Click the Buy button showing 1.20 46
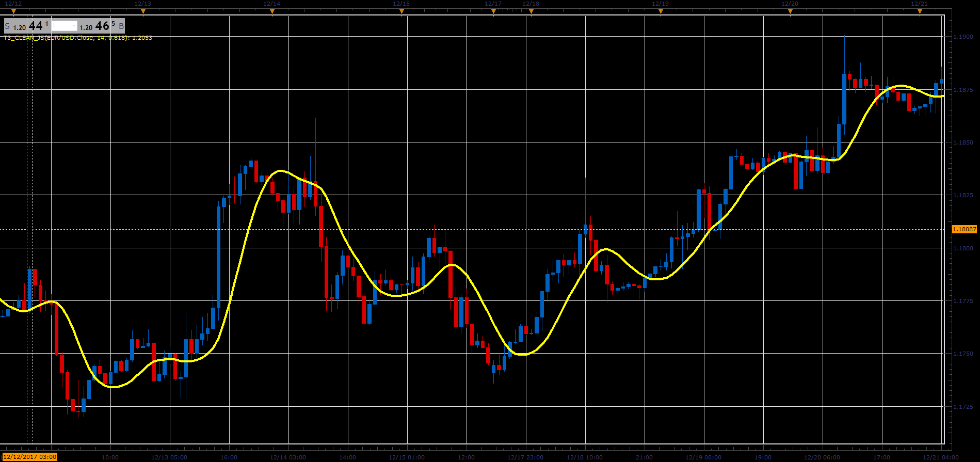980x462 pixels. click(101, 26)
